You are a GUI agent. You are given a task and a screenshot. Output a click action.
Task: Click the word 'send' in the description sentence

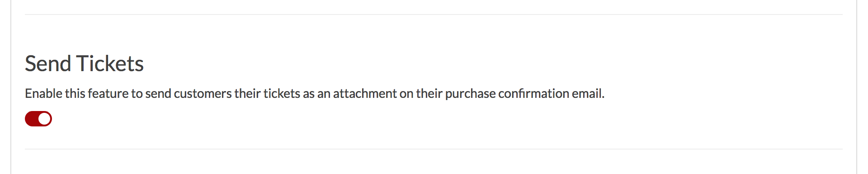pyautogui.click(x=158, y=93)
